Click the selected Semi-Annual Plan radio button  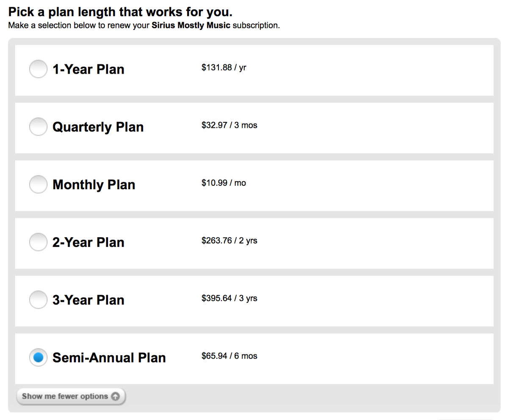38,357
